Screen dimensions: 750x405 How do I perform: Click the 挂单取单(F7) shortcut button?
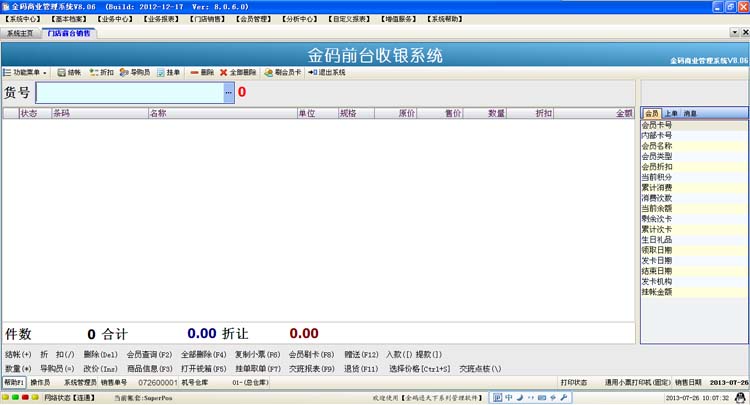click(258, 369)
